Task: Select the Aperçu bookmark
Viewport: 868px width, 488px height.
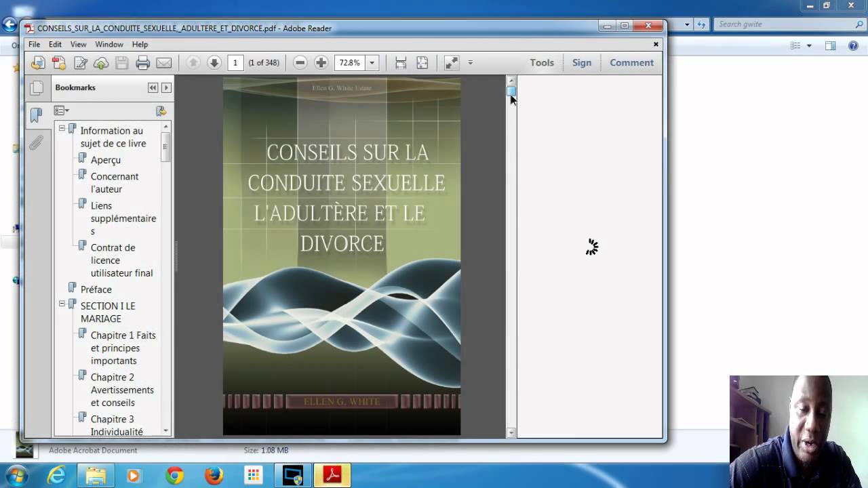Action: pos(105,160)
